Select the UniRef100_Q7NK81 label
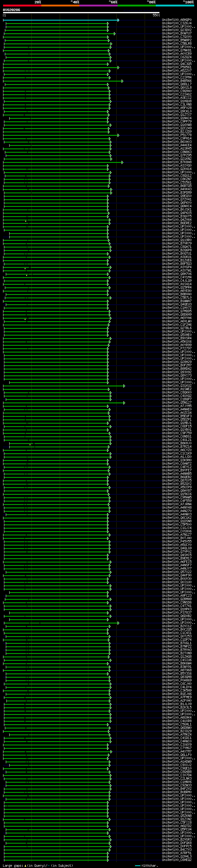Screen dimensions: 197x868 [x=177, y=50]
